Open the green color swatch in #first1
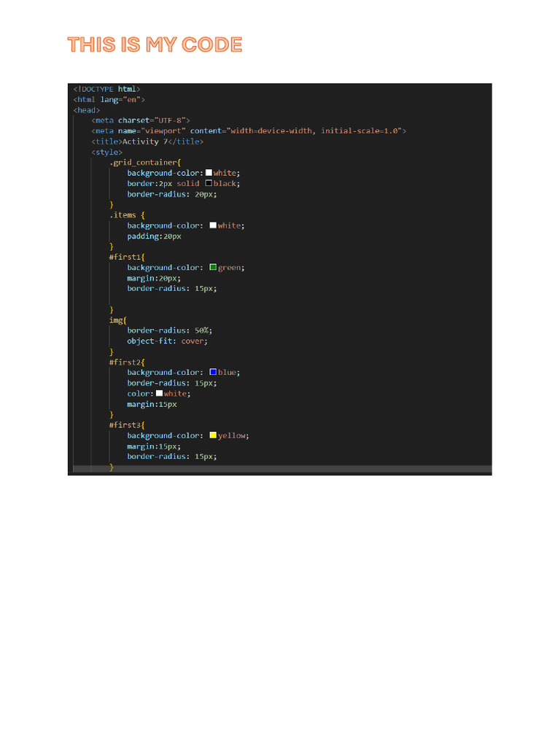This screenshot has width=560, height=747. pyautogui.click(x=213, y=267)
